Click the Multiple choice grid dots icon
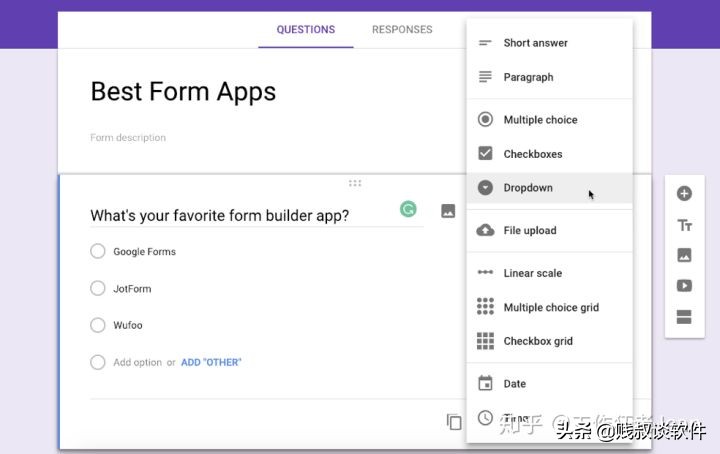The height and width of the screenshot is (454, 720). [x=485, y=306]
